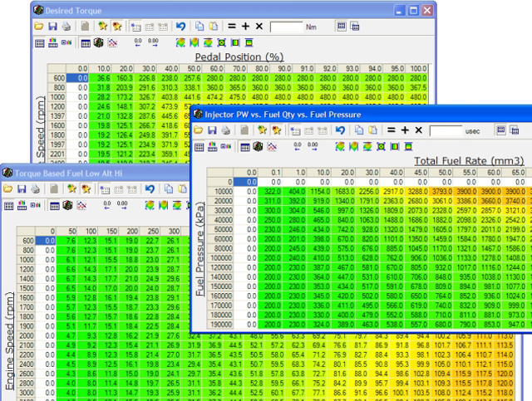Copy cells in Desired Torque window
This screenshot has width=532, height=401.
(x=199, y=26)
